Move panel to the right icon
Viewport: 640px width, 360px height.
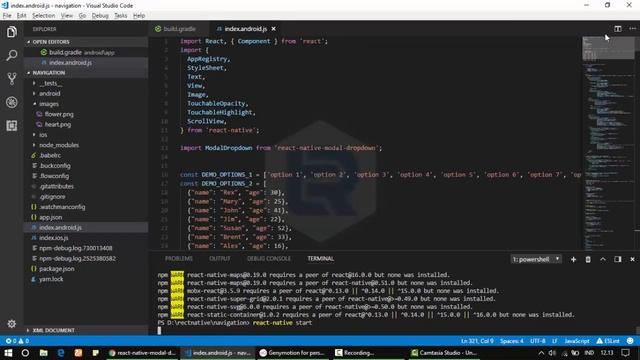(x=618, y=259)
